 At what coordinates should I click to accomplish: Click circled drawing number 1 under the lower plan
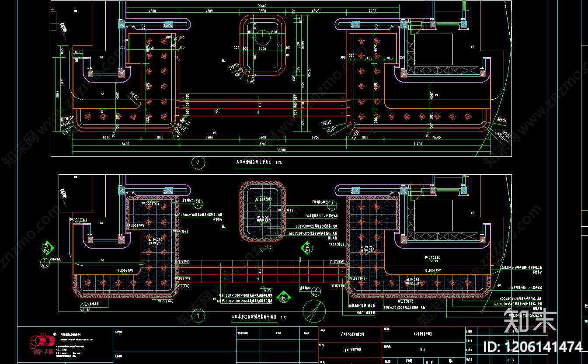click(198, 315)
